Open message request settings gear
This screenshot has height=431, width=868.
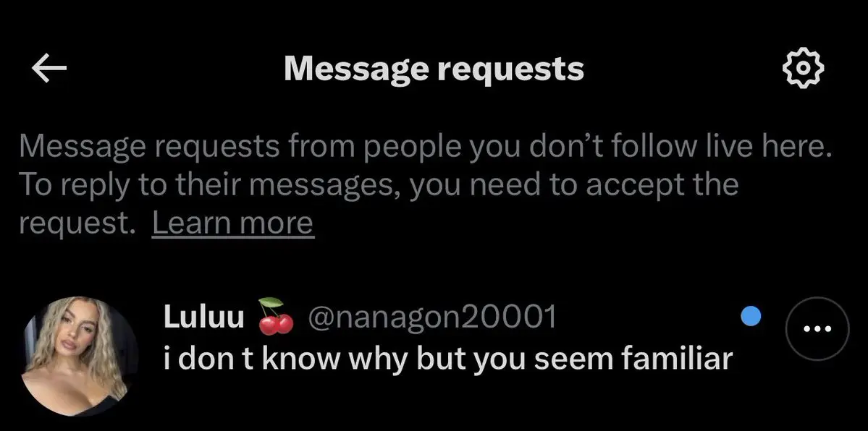tap(803, 68)
